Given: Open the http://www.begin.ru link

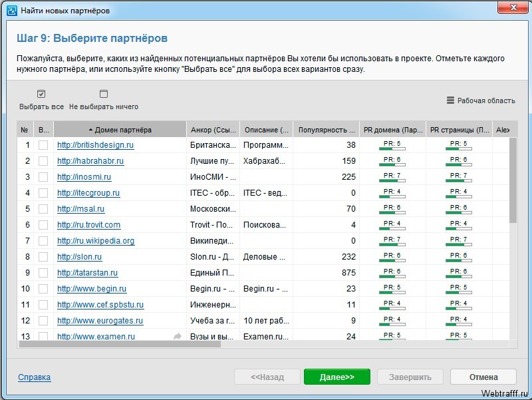Looking at the screenshot, I should click(92, 289).
